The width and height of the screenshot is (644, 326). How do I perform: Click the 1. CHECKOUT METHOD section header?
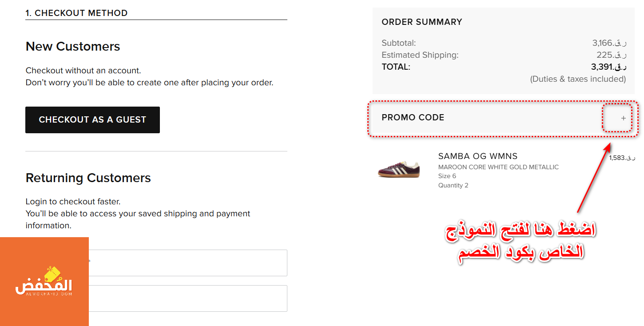click(x=76, y=13)
